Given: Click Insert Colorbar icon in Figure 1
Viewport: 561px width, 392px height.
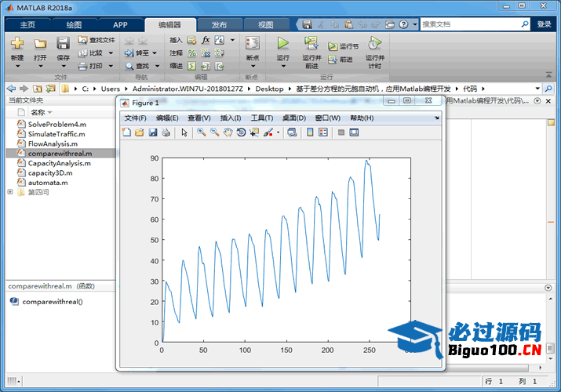Looking at the screenshot, I should [310, 132].
